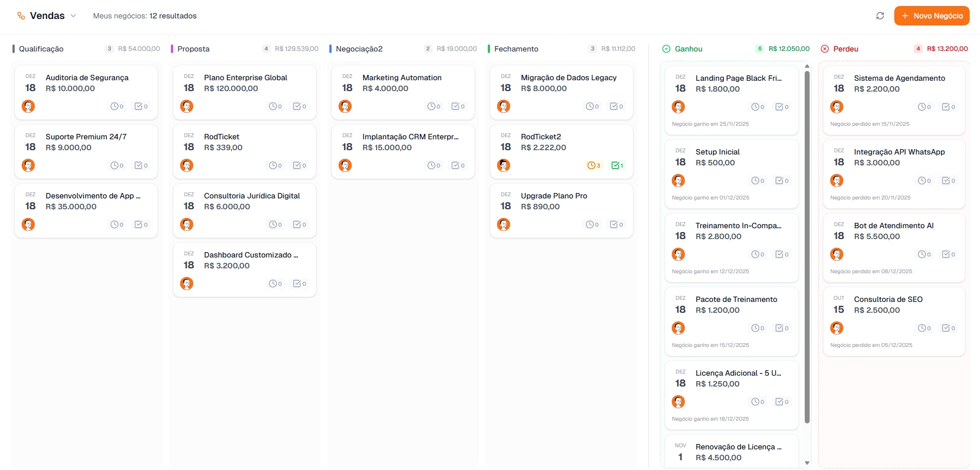Click task checkbox icon on Upgrade Plano Pro
The width and height of the screenshot is (980, 470).
(614, 224)
